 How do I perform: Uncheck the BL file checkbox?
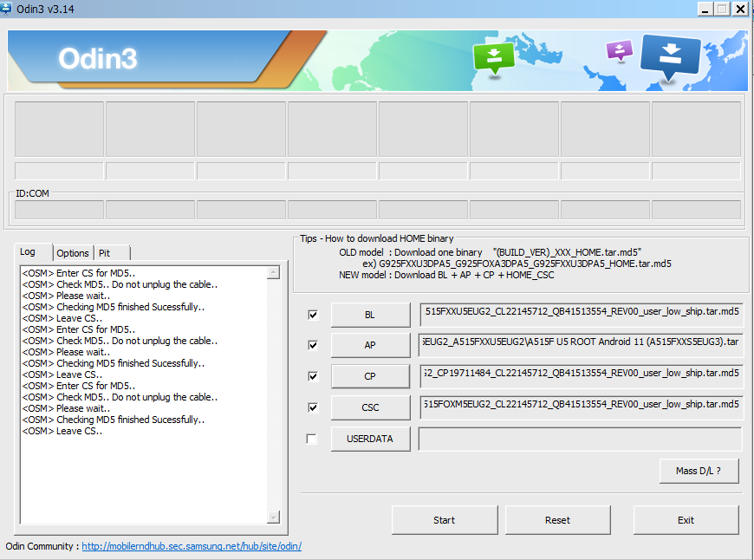313,315
